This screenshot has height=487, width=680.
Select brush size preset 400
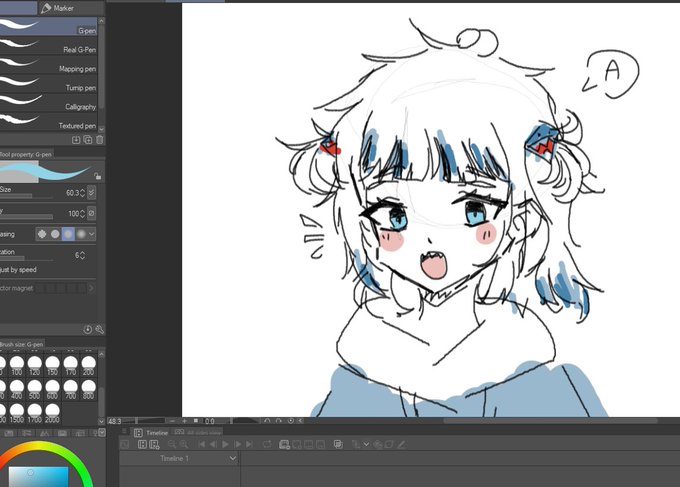17,389
